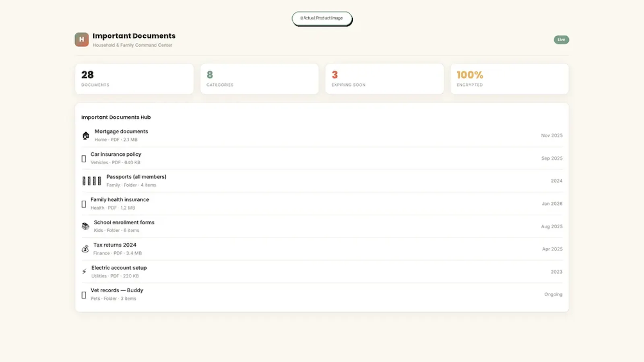
Task: Open the 28 Documents stat card
Action: pyautogui.click(x=134, y=79)
